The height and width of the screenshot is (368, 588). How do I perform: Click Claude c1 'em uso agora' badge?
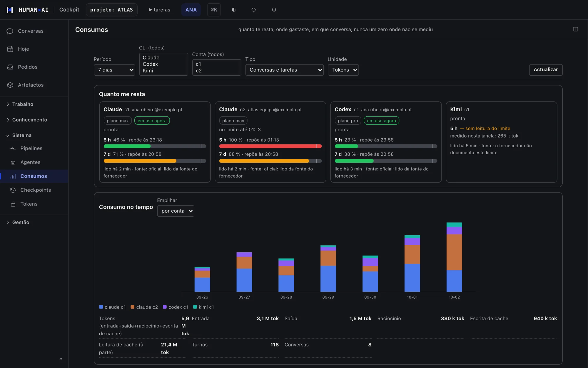152,121
